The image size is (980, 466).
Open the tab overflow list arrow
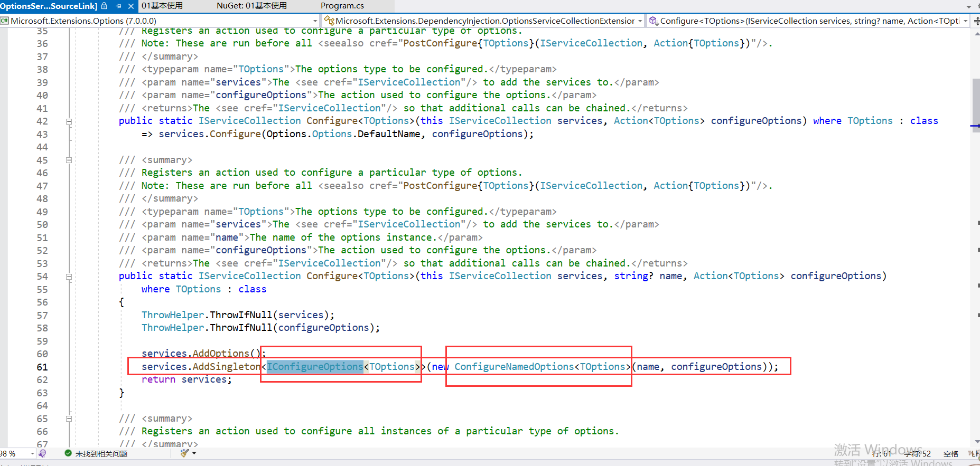(969, 6)
